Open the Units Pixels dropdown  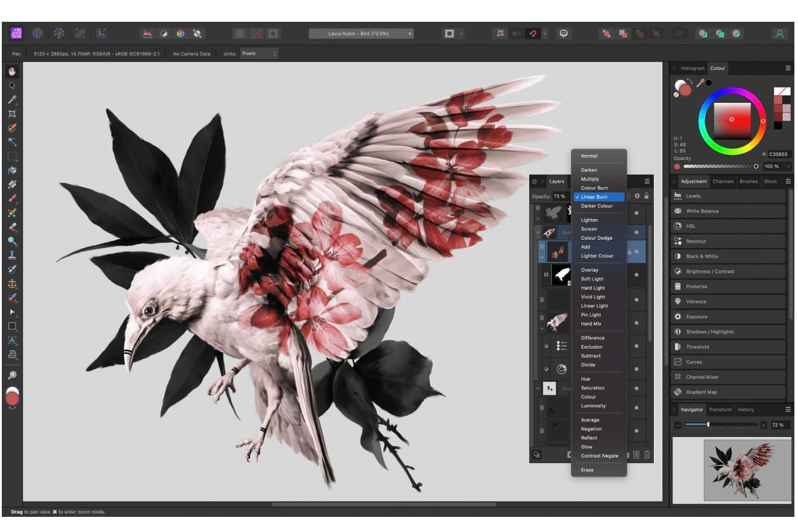259,53
